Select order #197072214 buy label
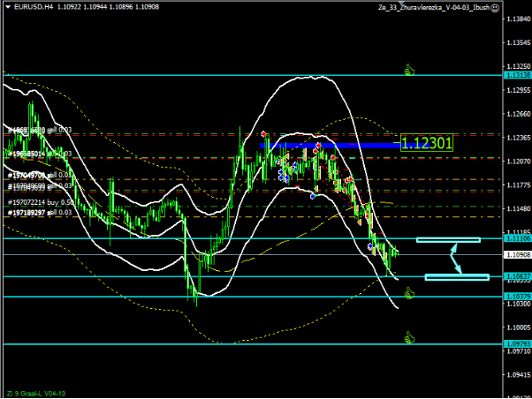The image size is (532, 399). tap(41, 202)
